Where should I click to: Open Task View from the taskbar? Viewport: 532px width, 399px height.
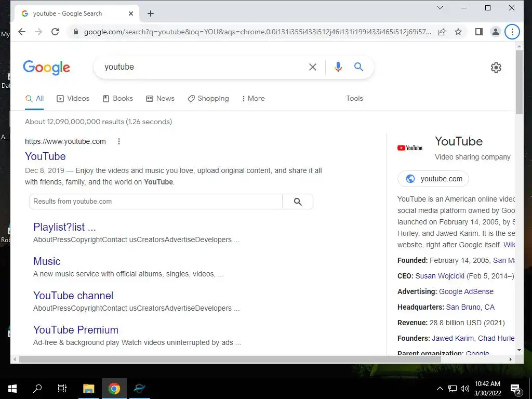tap(62, 389)
